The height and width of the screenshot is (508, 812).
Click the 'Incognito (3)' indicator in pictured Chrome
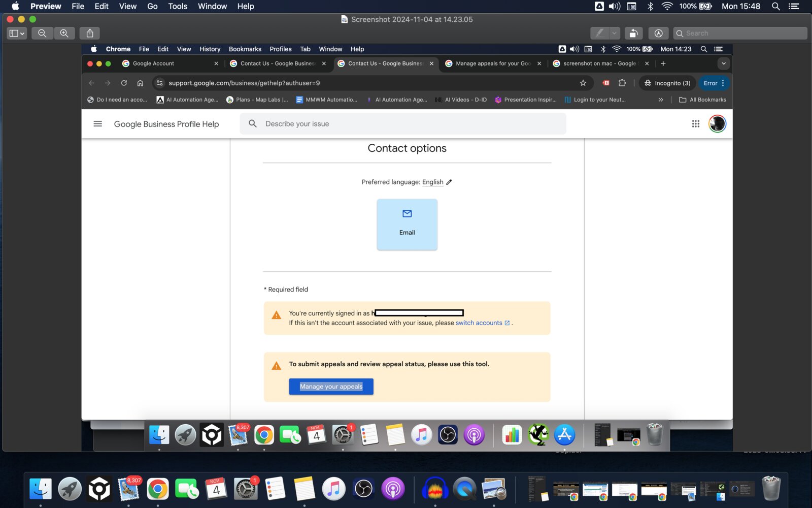pos(667,83)
